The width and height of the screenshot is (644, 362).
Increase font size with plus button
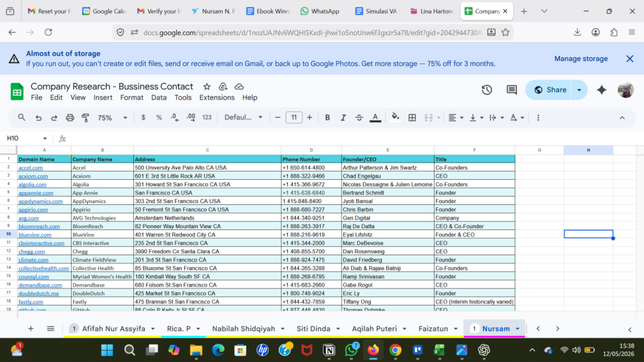(309, 118)
